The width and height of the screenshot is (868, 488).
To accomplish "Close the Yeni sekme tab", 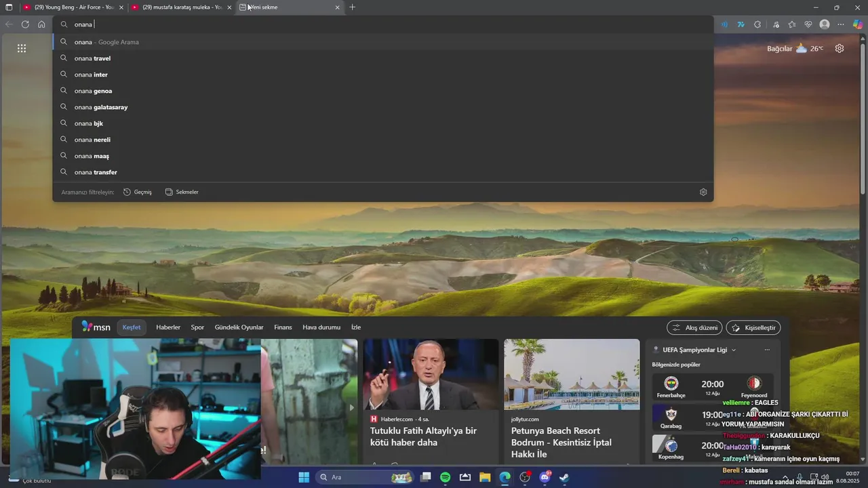I will tap(337, 7).
